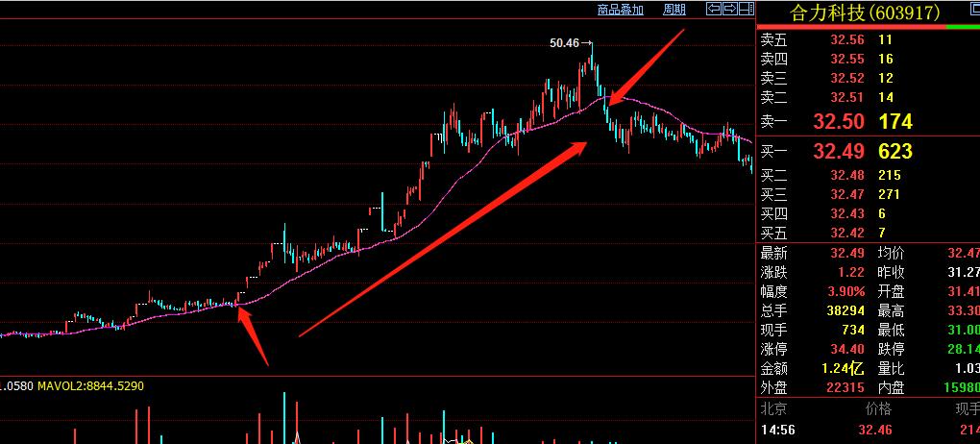Open the 商品叠加 overlay link
980x444 pixels.
620,10
